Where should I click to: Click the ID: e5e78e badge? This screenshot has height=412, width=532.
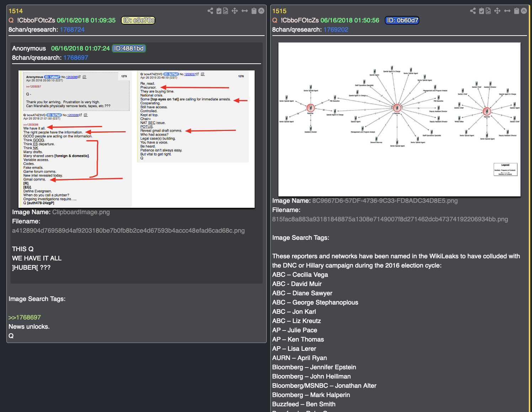click(138, 20)
